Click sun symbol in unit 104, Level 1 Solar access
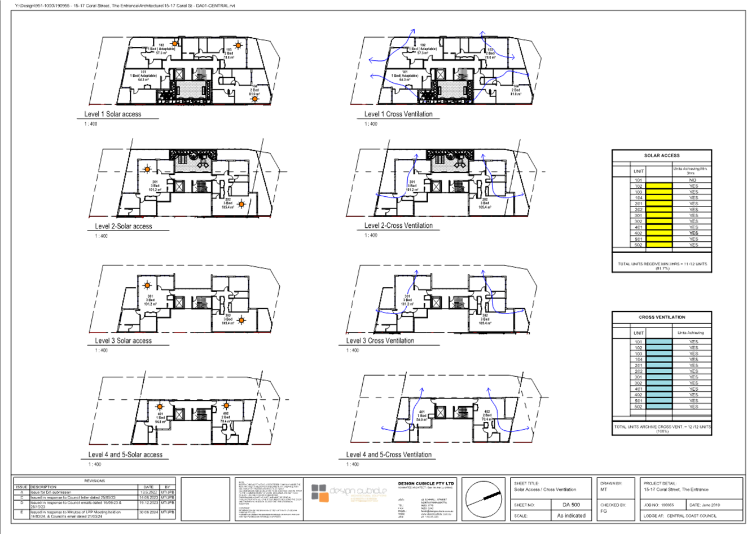This screenshot has height=534, width=756. [x=254, y=99]
